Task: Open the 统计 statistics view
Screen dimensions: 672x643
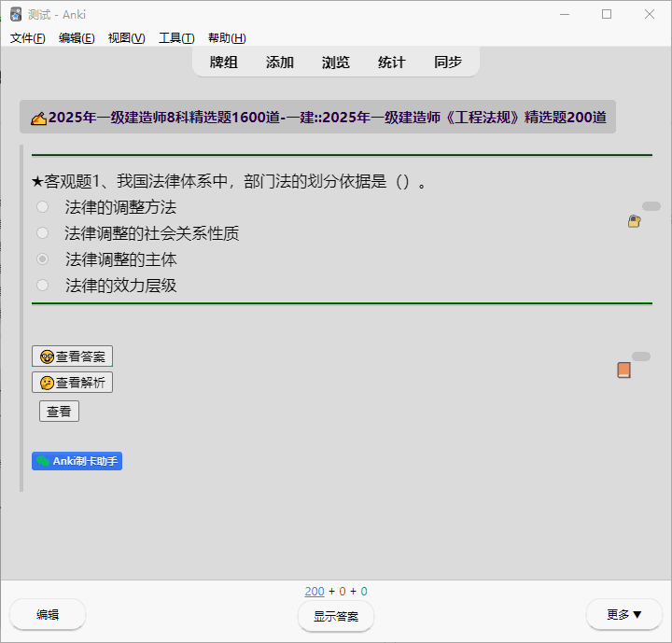Action: (392, 63)
